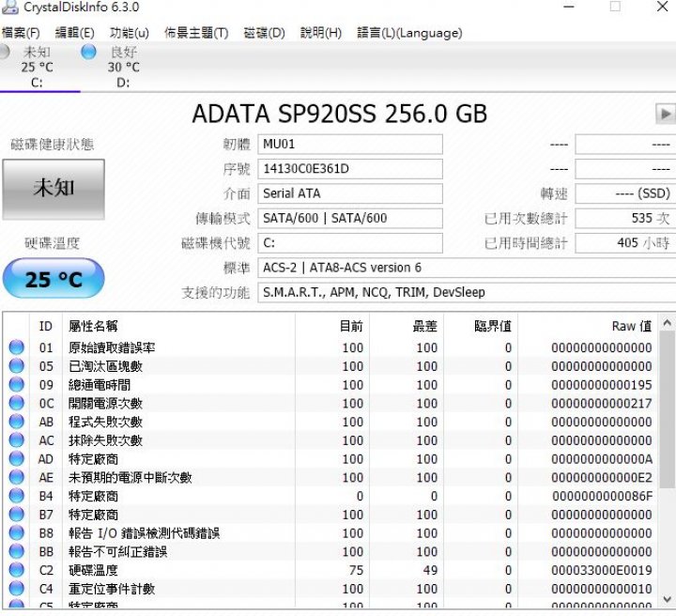
Task: Select the 報告不可糾正錯誤 row
Action: point(330,551)
